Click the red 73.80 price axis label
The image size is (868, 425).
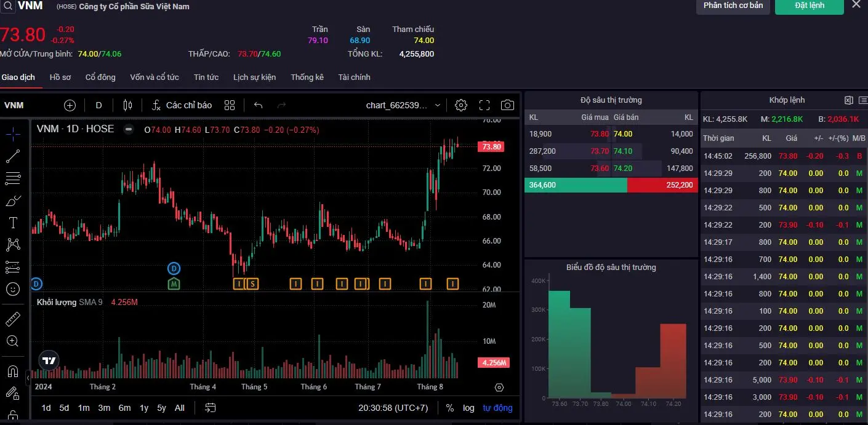(491, 146)
